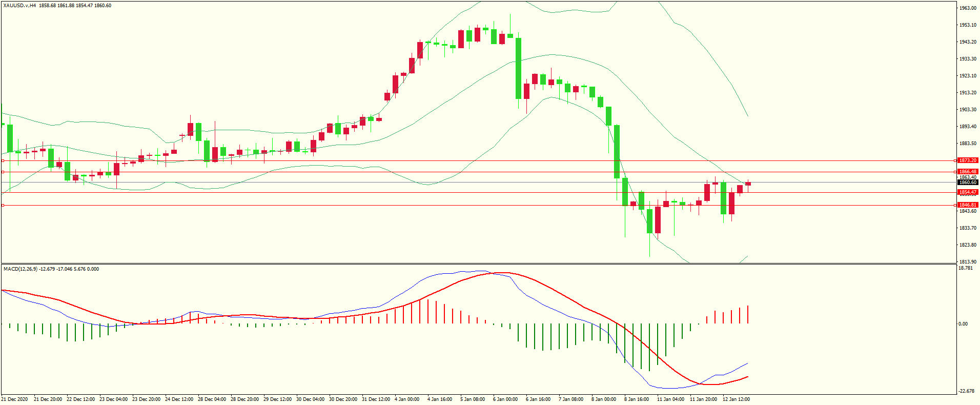The image size is (980, 405).
Task: Select the rightmost candlestick on the chart
Action: [x=748, y=184]
